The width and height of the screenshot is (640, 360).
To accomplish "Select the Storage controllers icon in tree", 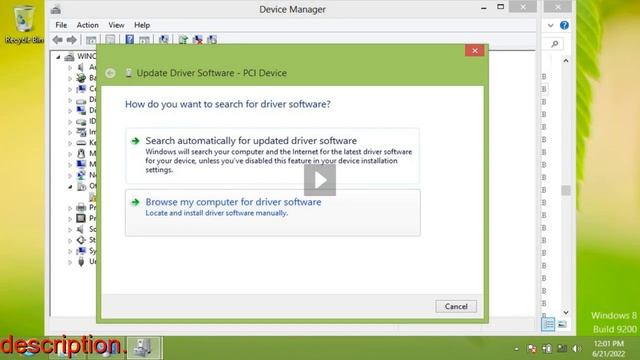I will point(81,240).
